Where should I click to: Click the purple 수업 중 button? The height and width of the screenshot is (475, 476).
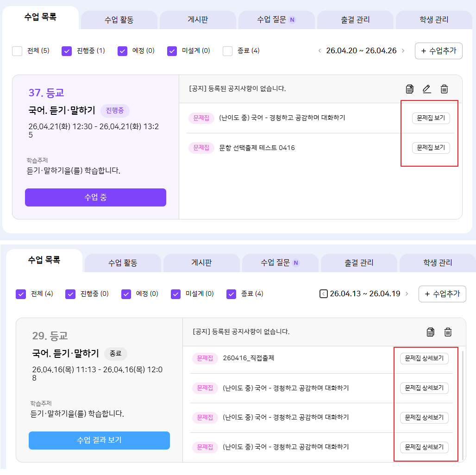pos(95,197)
